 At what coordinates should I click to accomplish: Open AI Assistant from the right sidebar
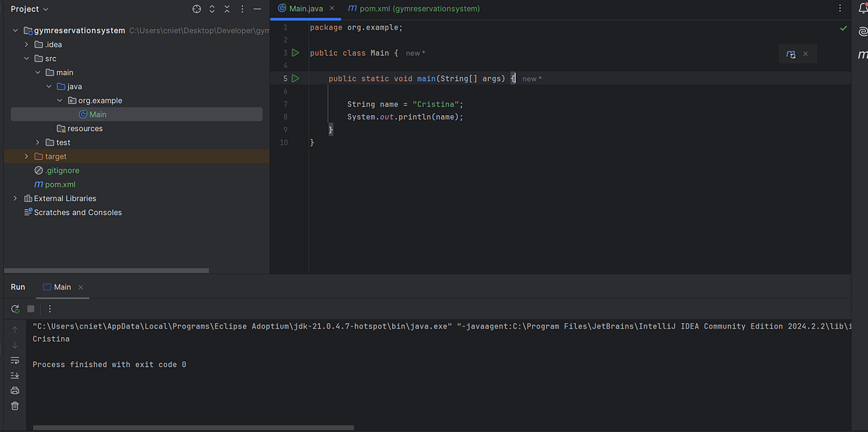(862, 32)
